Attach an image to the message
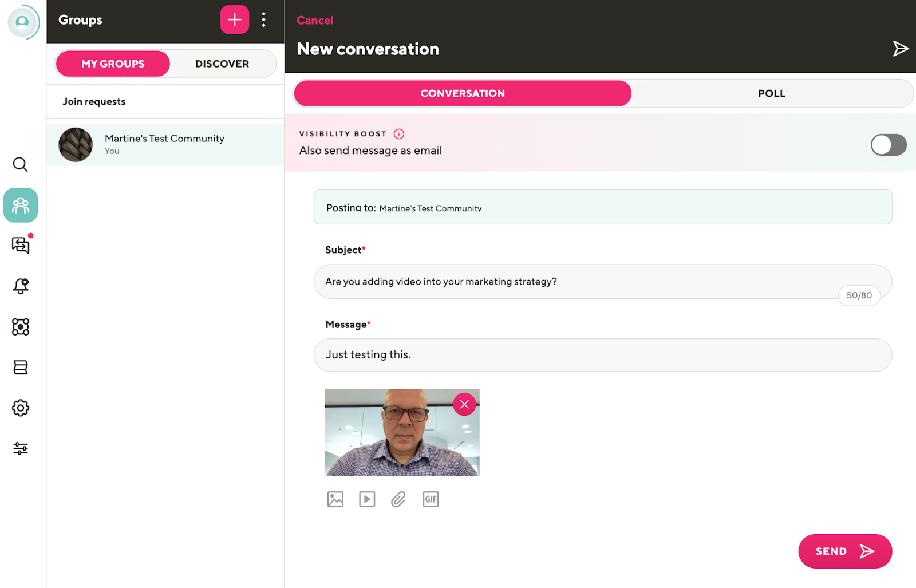Screen dimensions: 916x588 point(335,499)
